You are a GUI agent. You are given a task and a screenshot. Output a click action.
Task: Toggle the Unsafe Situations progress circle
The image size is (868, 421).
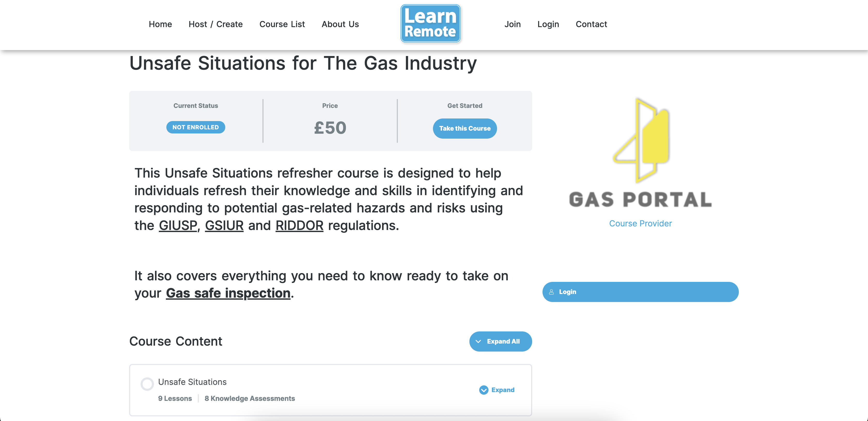coord(147,384)
